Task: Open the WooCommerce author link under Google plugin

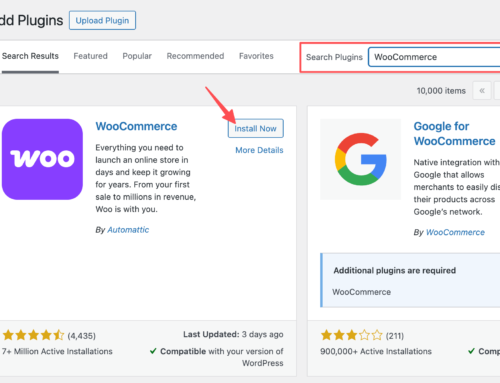Action: pos(455,232)
